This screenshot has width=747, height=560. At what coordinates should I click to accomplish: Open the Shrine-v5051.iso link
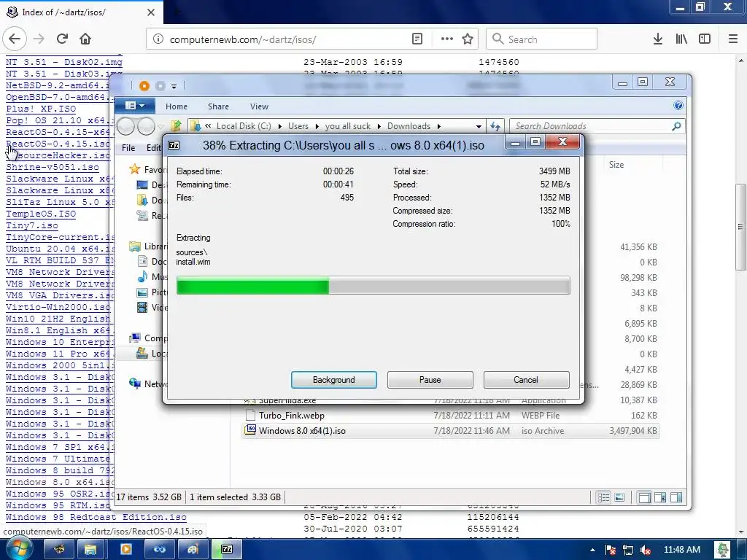(x=53, y=167)
